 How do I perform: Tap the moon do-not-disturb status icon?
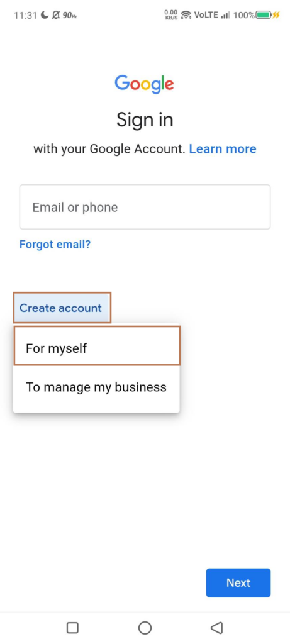point(45,15)
